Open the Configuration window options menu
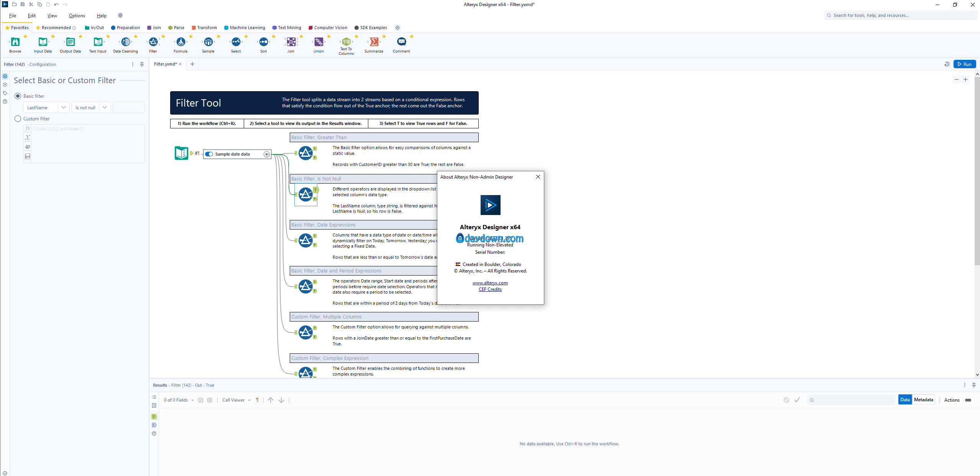The width and height of the screenshot is (980, 476). pyautogui.click(x=133, y=64)
